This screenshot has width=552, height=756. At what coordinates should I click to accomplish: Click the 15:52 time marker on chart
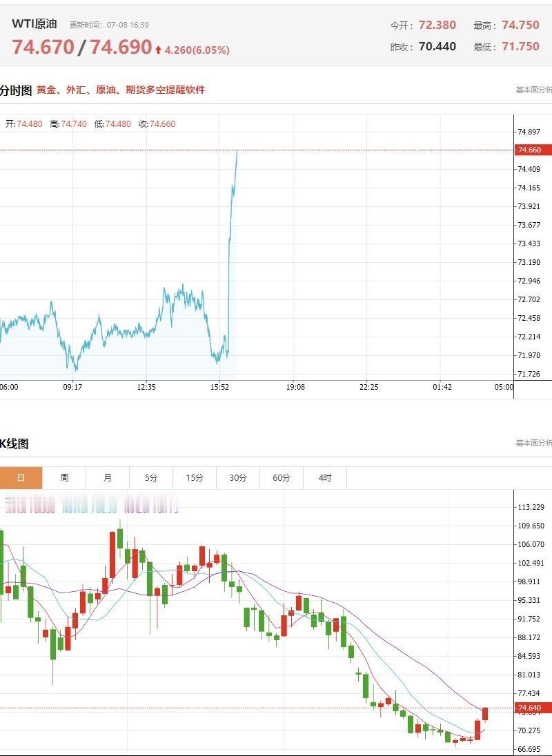coord(219,387)
